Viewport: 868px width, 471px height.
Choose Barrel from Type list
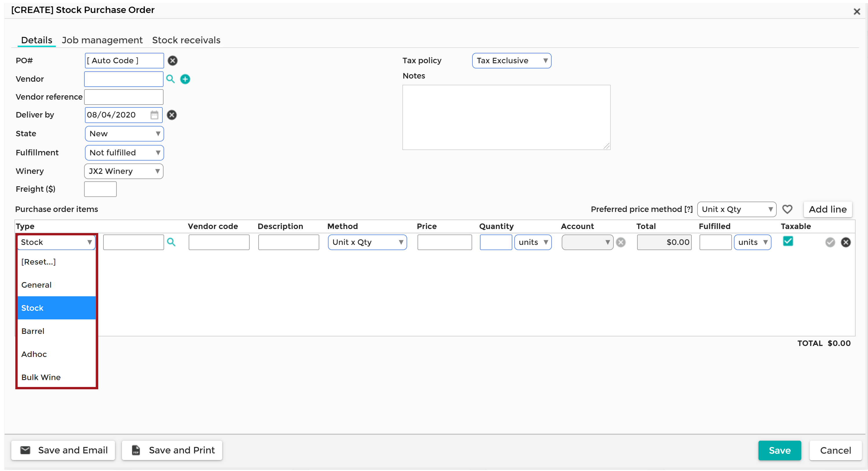[57, 331]
